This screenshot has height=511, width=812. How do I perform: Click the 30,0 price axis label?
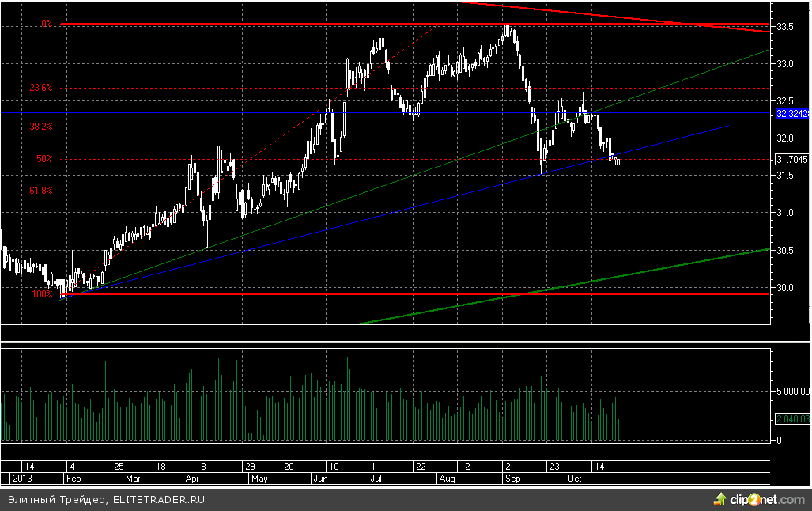786,288
